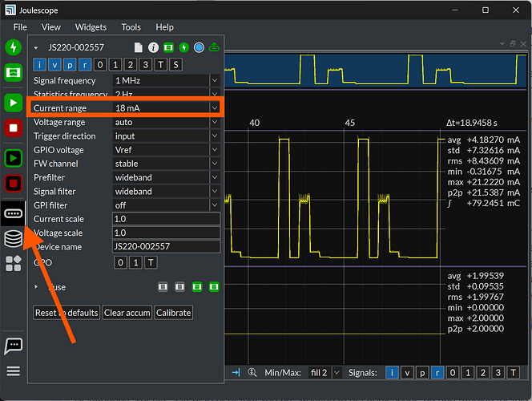The image size is (532, 401).
Task: Open the Trigger direction dropdown
Action: click(167, 136)
